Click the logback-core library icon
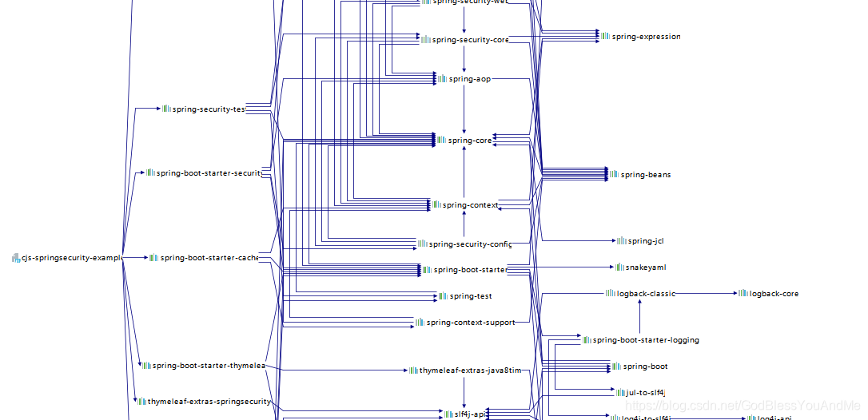The width and height of the screenshot is (868, 420). pos(743,294)
